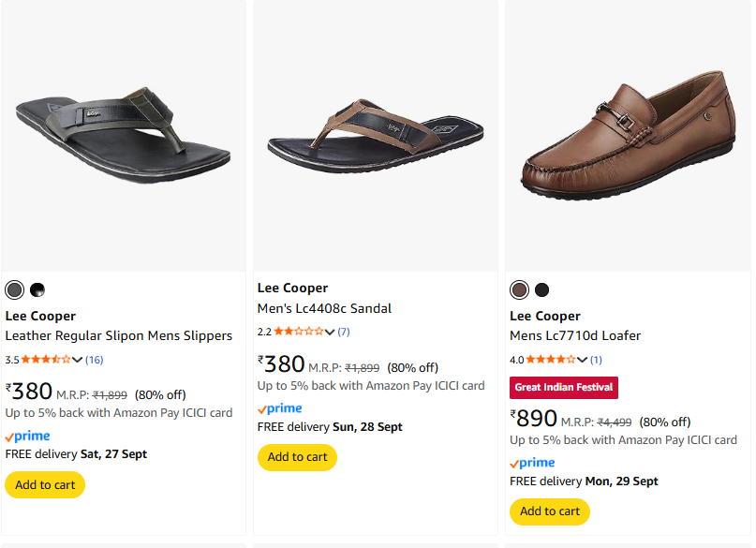Viewport: 756px width, 548px height.
Task: Open the Great Indian Festival deal badge
Action: [x=564, y=388]
